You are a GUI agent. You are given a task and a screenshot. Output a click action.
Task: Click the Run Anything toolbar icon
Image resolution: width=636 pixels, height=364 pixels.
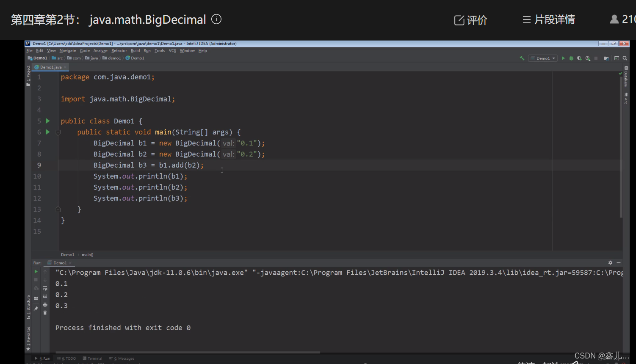pos(617,58)
